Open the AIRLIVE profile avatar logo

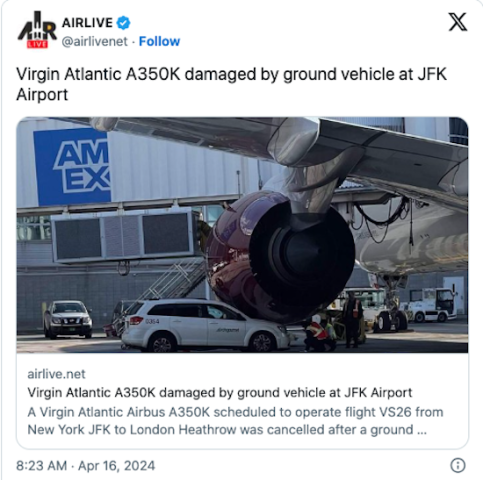(x=37, y=30)
